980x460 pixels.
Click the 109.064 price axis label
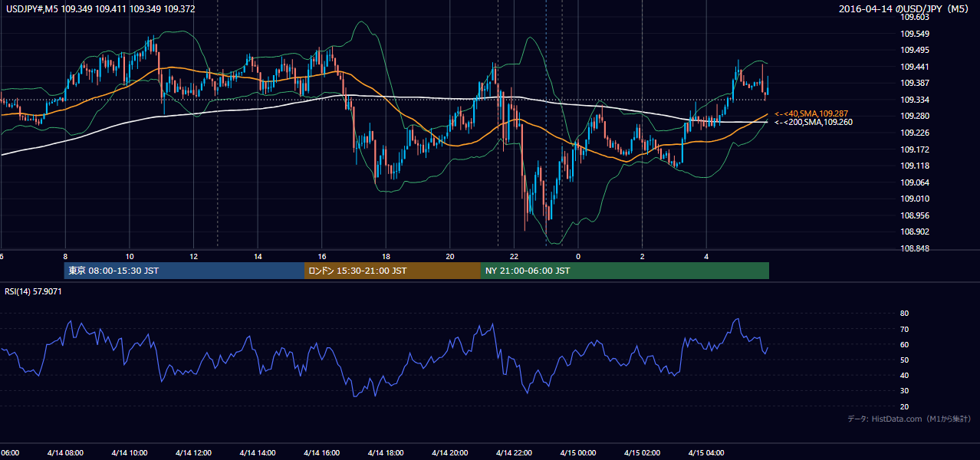915,182
